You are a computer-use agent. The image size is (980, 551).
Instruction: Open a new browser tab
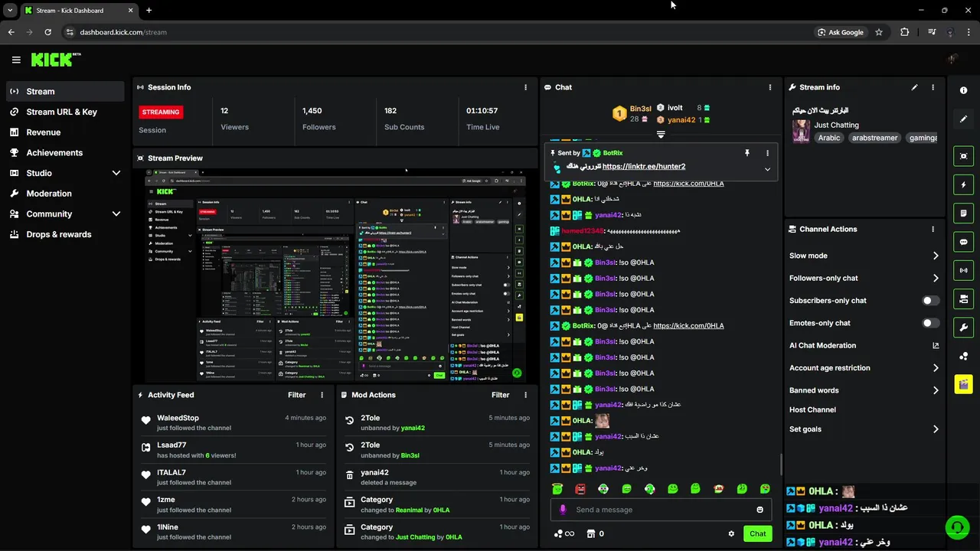[x=149, y=10]
